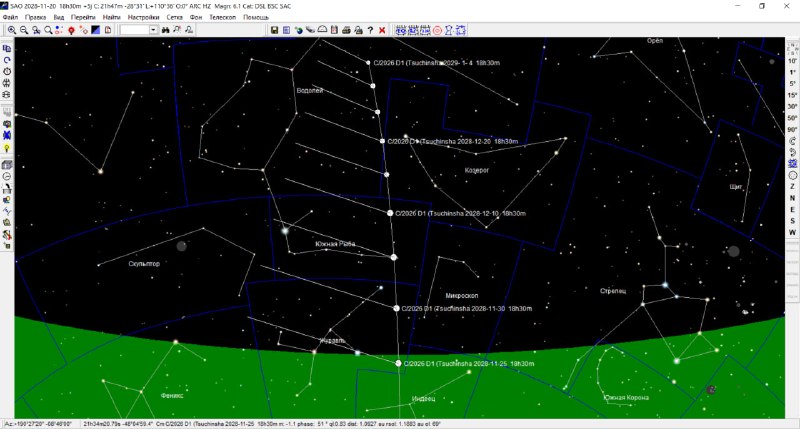Click the blue-black night mode square icon

coord(95,30)
